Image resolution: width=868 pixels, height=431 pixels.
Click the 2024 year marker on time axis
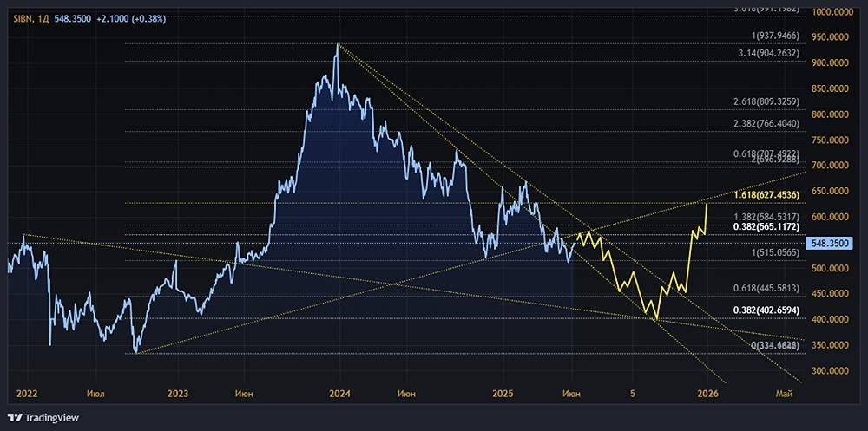339,394
